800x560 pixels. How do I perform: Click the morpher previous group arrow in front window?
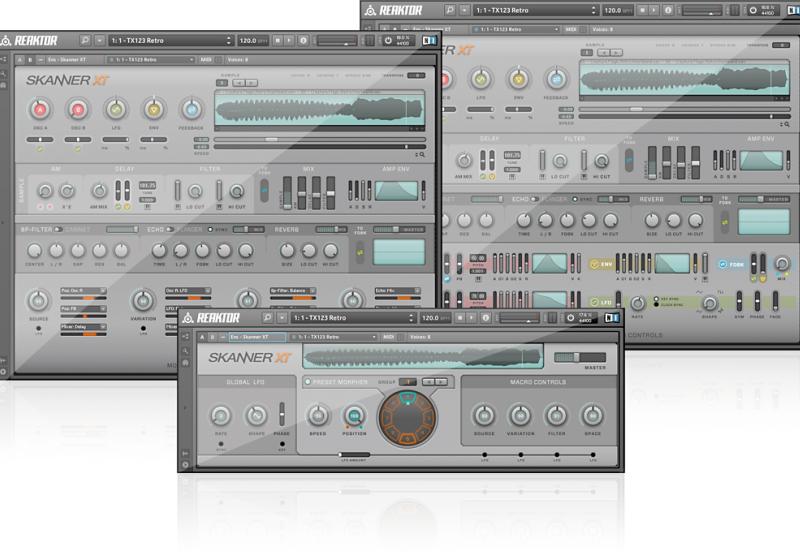[429, 381]
